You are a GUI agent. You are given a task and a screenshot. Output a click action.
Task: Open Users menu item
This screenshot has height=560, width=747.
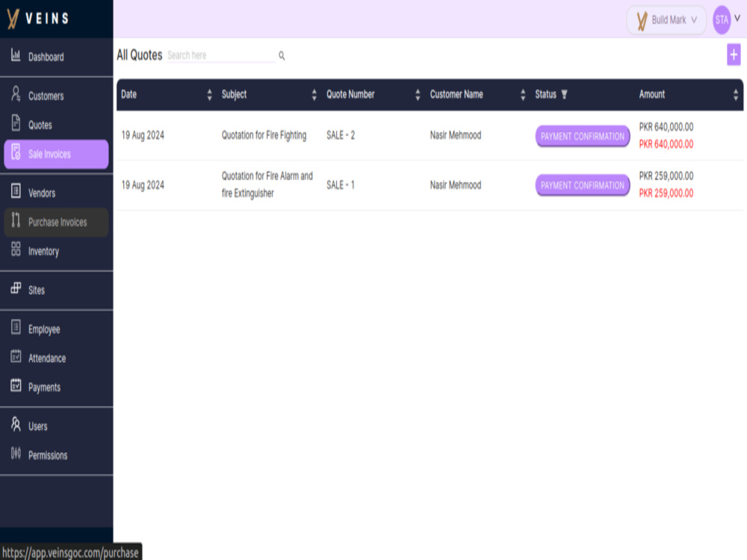coord(56,426)
